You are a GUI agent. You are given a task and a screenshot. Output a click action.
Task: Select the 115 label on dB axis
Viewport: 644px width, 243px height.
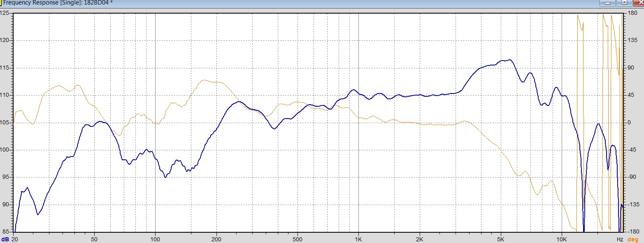[5, 68]
